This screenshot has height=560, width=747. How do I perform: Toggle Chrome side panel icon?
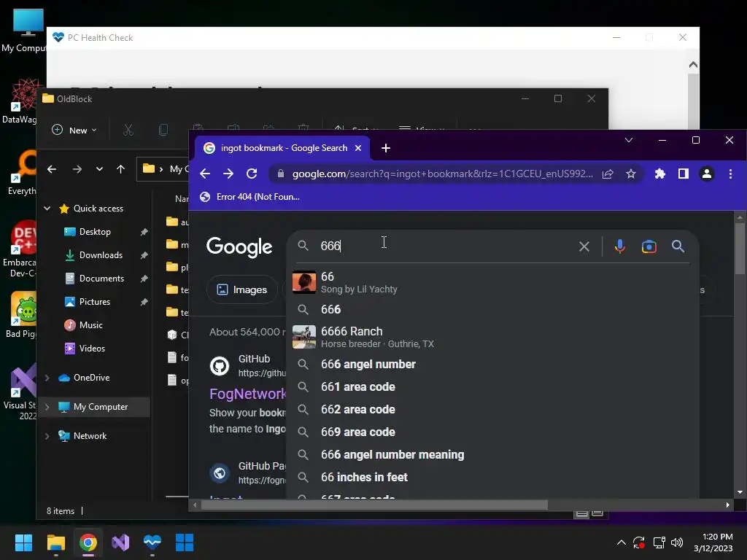(683, 174)
